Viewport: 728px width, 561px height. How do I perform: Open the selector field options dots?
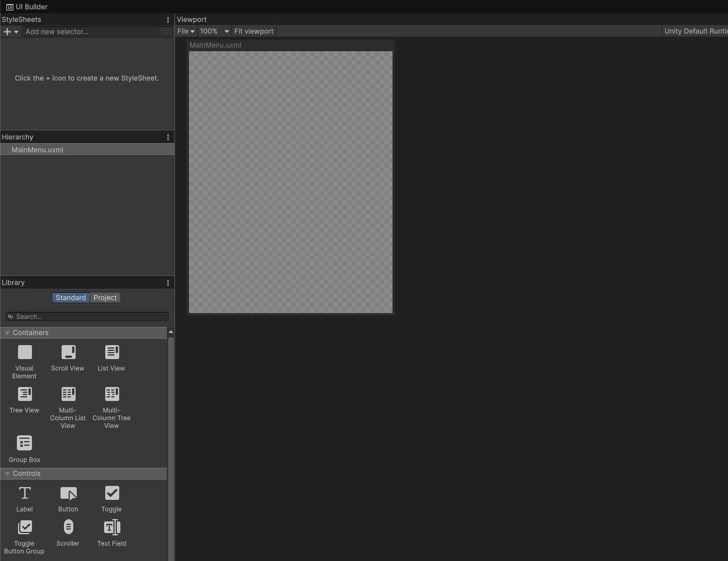[166, 31]
